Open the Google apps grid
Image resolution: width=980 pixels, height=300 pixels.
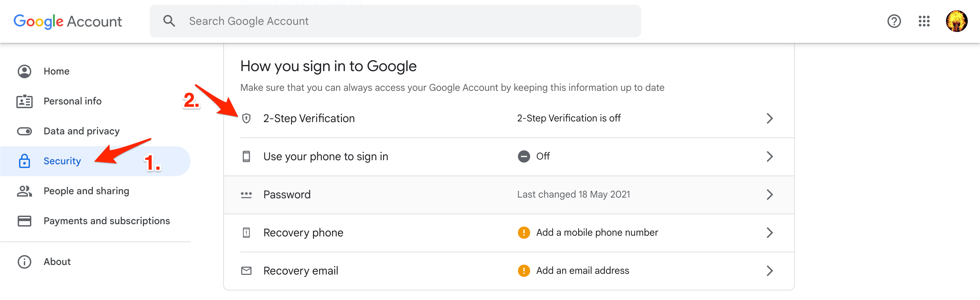point(924,21)
